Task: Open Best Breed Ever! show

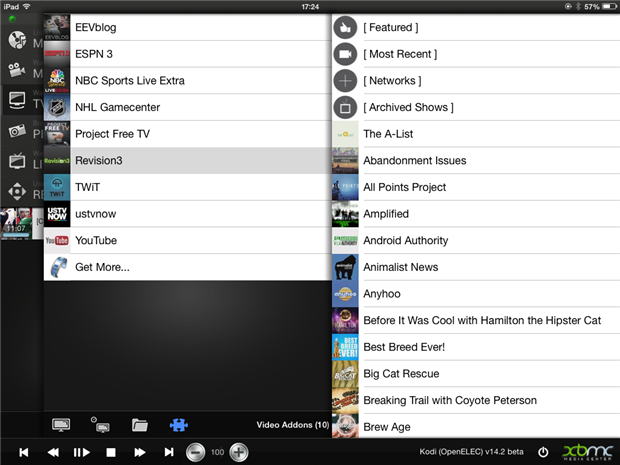Action: pyautogui.click(x=476, y=347)
